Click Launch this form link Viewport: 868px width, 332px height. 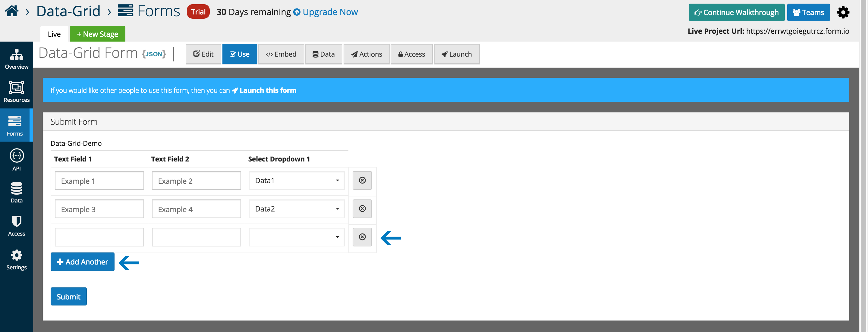click(x=264, y=90)
